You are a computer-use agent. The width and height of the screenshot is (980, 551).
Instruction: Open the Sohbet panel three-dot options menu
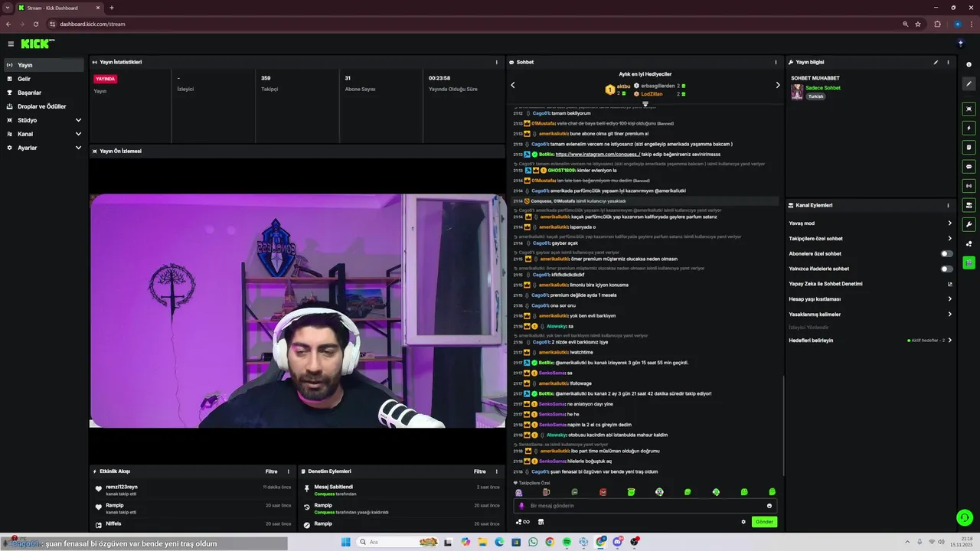click(776, 62)
